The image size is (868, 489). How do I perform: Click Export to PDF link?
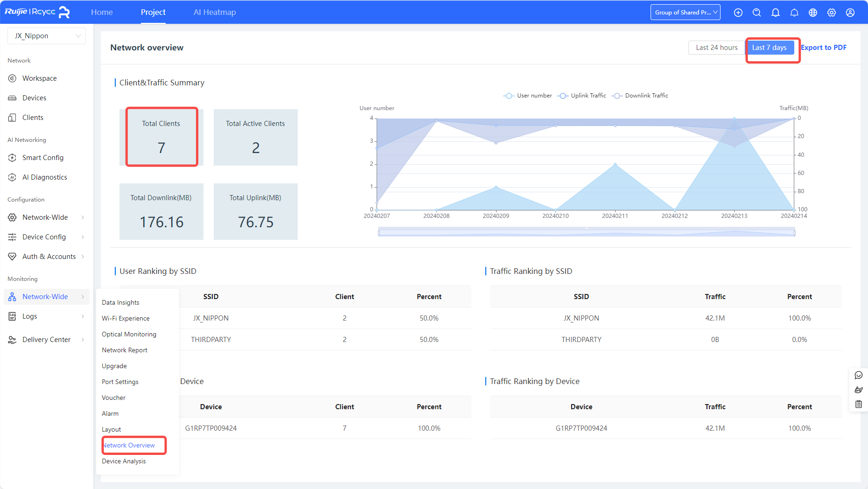click(x=823, y=48)
